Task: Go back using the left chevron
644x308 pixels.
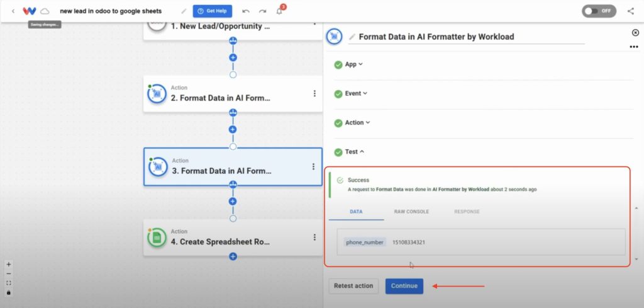Action: click(13, 11)
